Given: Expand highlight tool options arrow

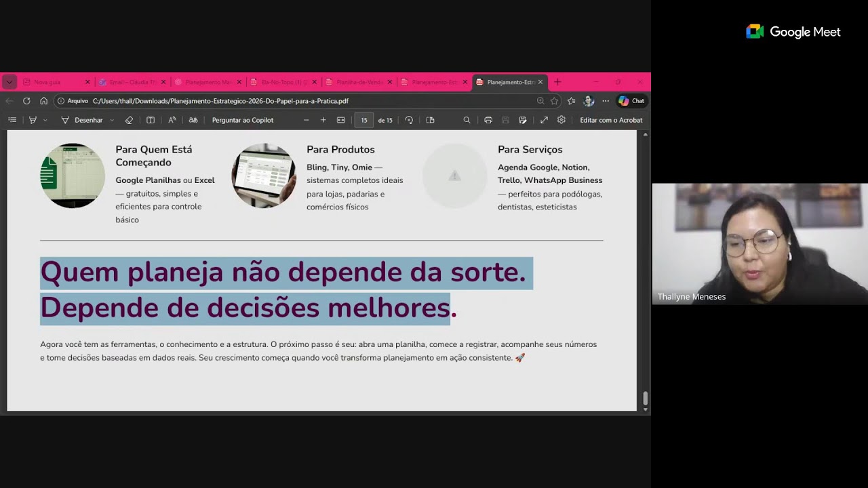Looking at the screenshot, I should [x=45, y=120].
